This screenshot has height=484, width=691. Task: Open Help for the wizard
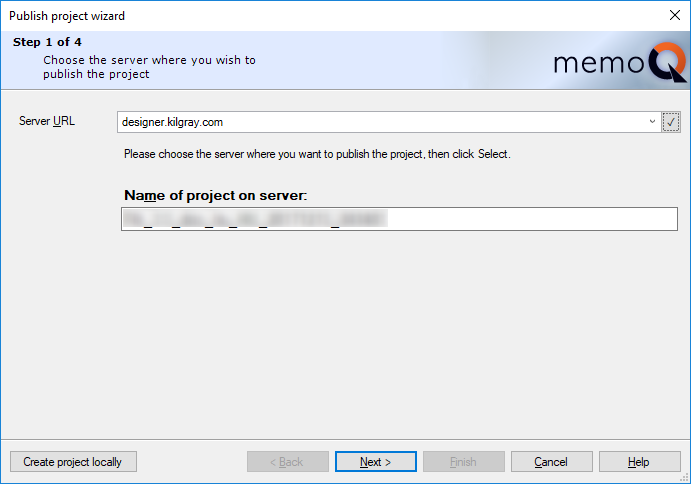(x=639, y=462)
